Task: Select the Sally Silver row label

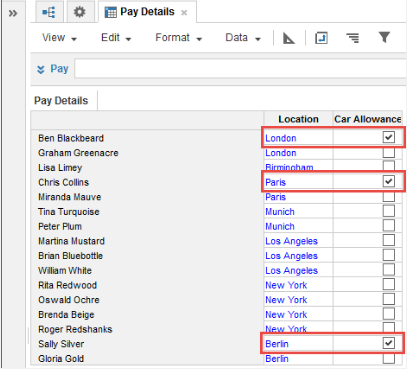Action: (61, 344)
